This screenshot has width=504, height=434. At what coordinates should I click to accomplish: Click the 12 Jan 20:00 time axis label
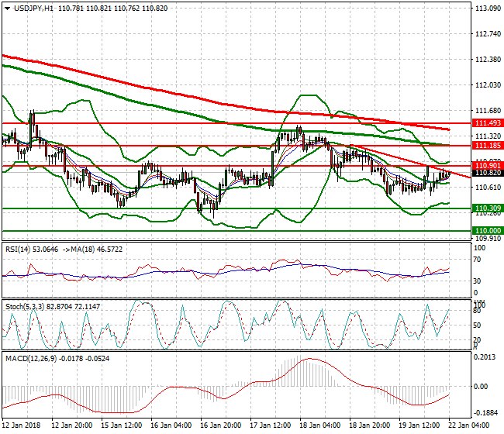[72, 425]
